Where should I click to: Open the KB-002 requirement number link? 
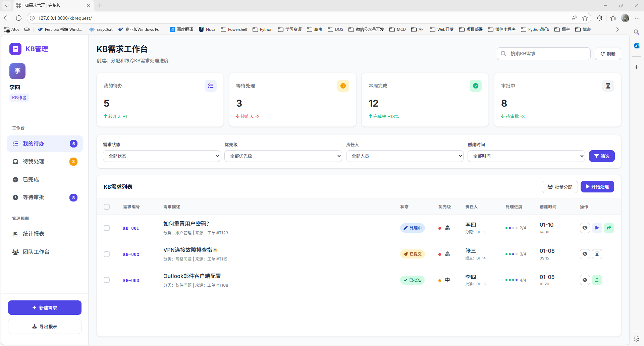click(131, 254)
